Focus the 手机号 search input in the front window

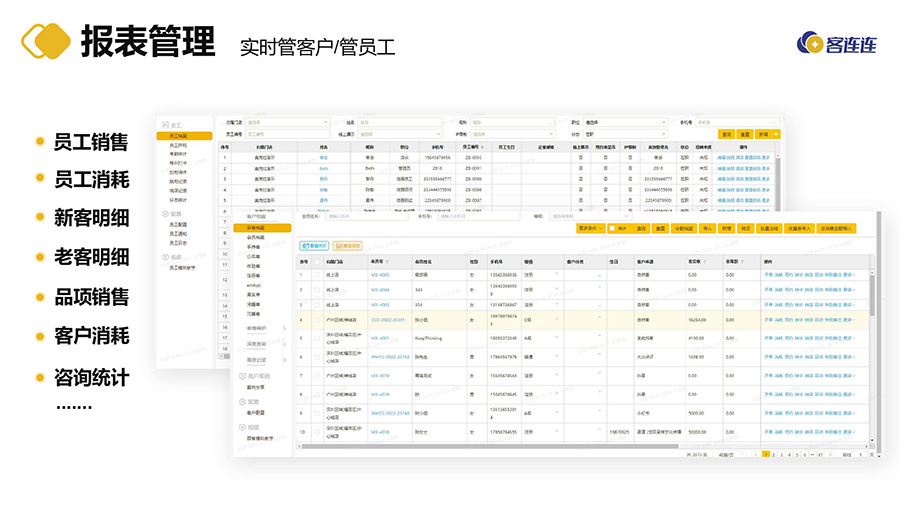[x=479, y=216]
